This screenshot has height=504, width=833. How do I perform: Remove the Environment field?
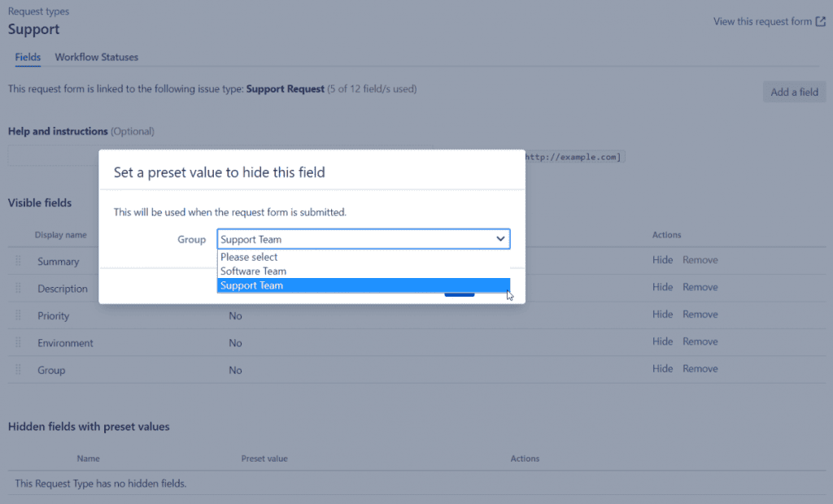tap(700, 341)
